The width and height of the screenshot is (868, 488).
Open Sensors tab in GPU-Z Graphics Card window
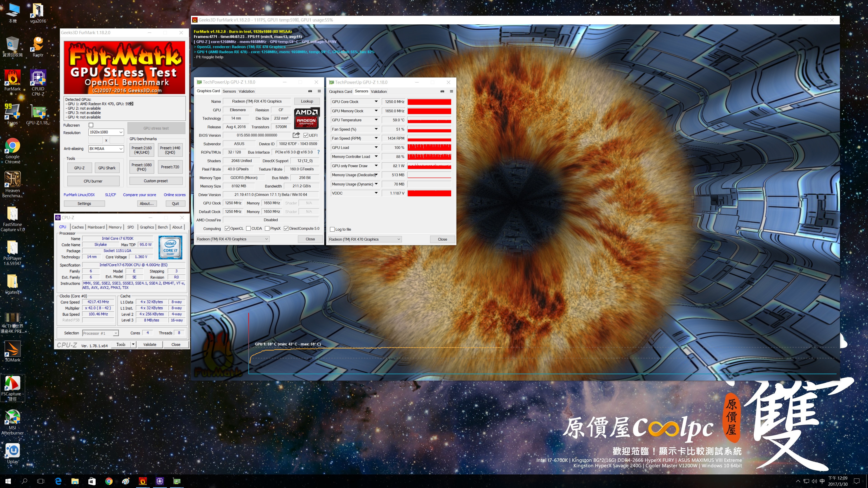point(229,91)
